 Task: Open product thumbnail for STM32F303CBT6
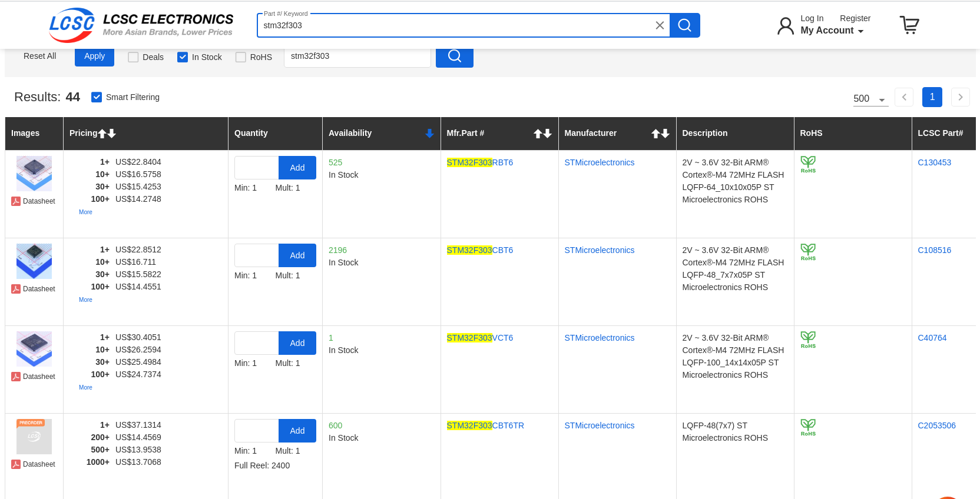pyautogui.click(x=34, y=261)
